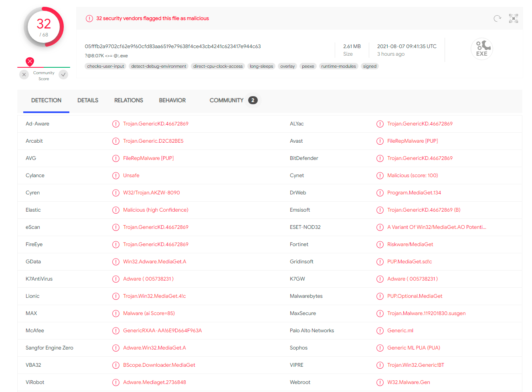Click the alert icon in the Elastic row
This screenshot has width=532, height=392.
point(116,210)
